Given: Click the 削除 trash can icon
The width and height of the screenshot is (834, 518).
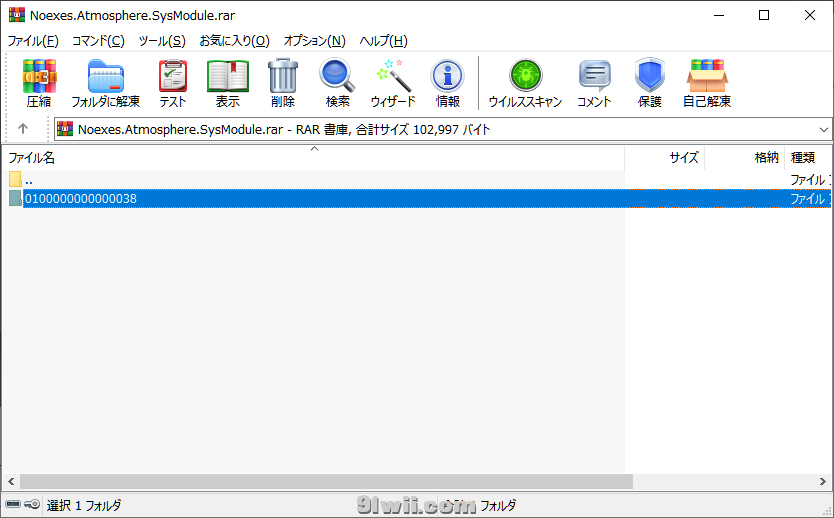Looking at the screenshot, I should [282, 83].
